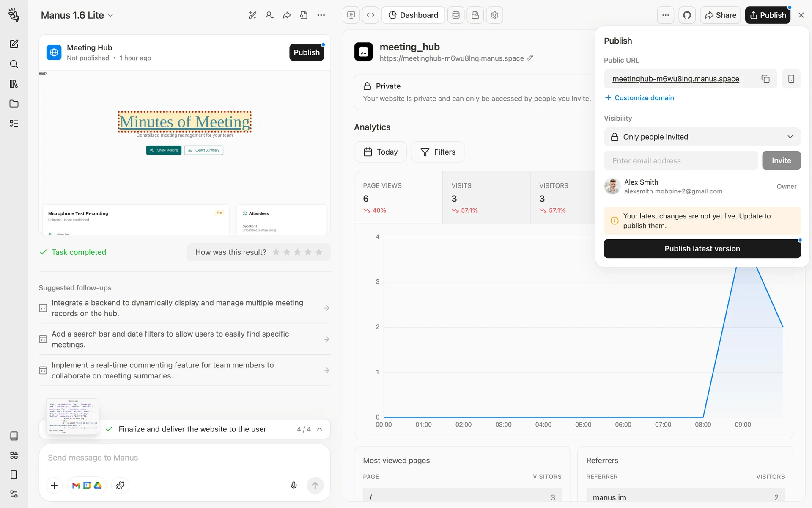
Task: Rate the result five stars
Action: (x=319, y=252)
